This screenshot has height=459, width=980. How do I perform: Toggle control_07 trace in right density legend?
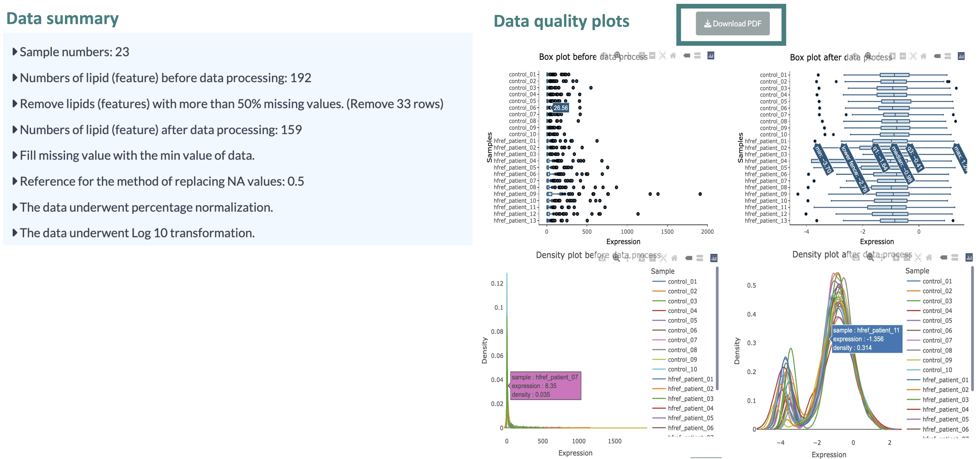pos(937,340)
